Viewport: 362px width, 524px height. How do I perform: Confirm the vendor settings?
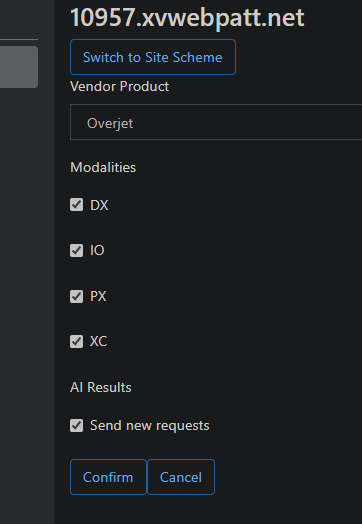(x=108, y=477)
